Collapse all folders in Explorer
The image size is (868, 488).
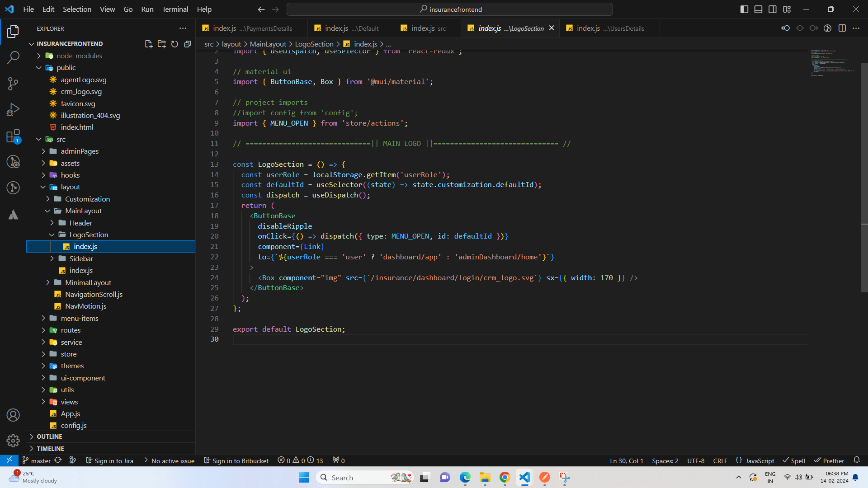click(188, 44)
